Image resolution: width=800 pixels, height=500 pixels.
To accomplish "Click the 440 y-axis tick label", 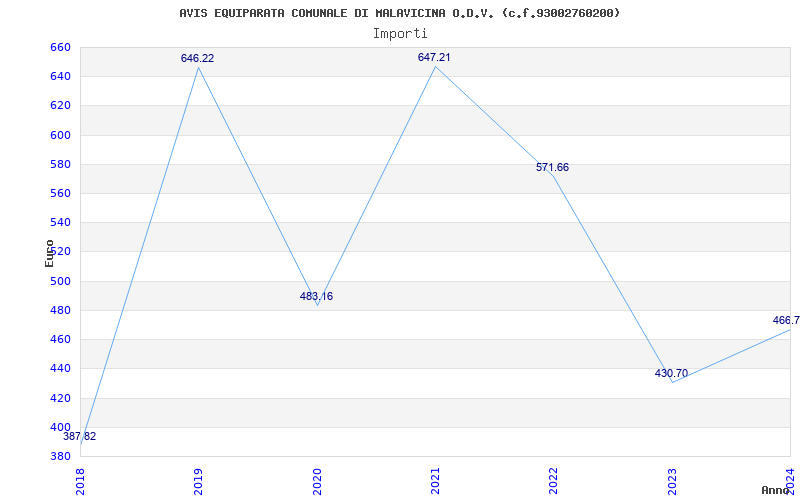I will coord(60,368).
